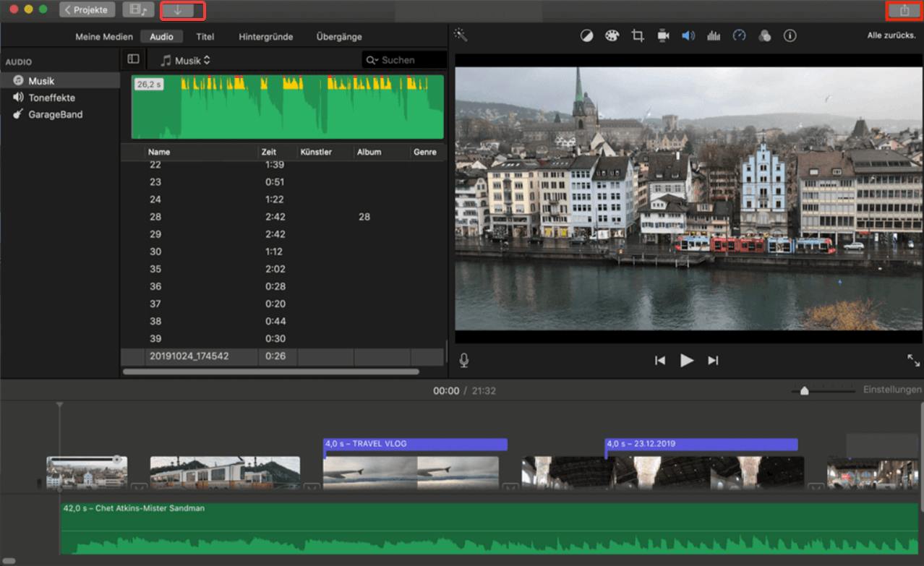
Task: Select the first city video clip in the timeline
Action: [87, 472]
